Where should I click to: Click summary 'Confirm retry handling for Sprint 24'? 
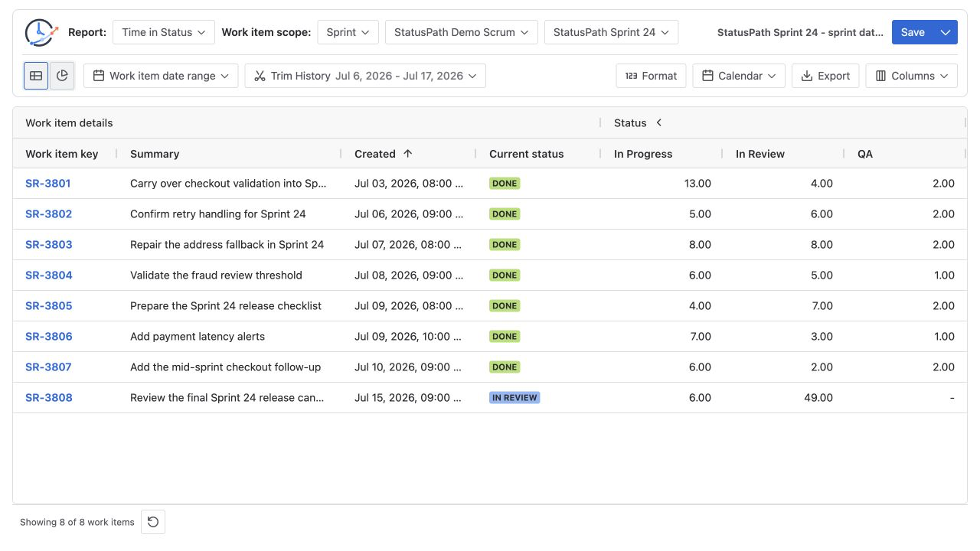coord(218,214)
